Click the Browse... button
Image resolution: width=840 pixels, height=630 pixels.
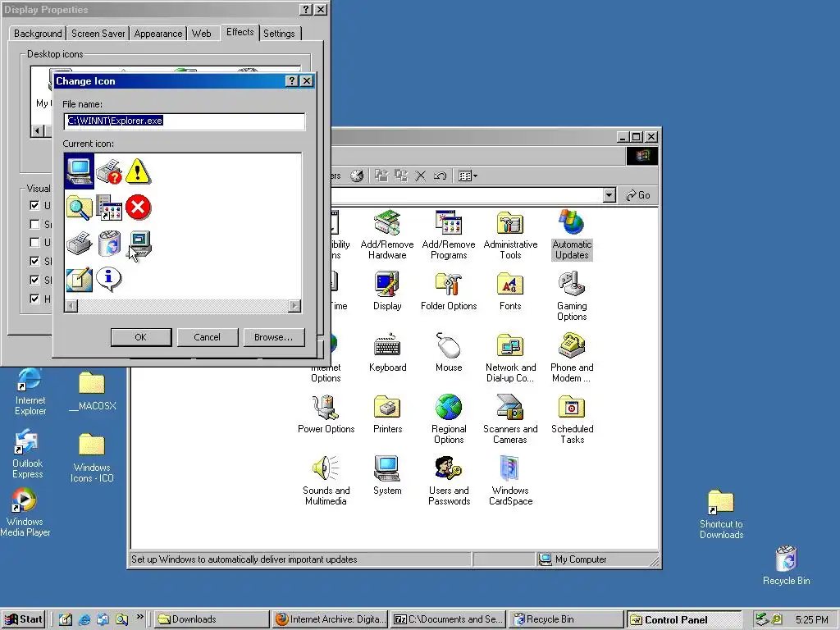click(274, 337)
